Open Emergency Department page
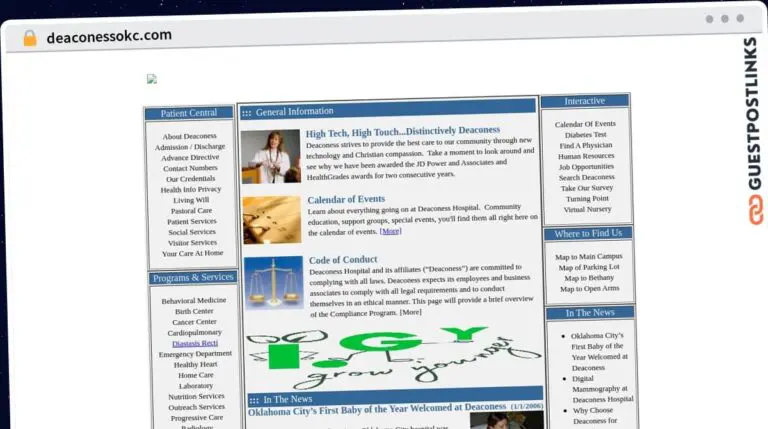Viewport: 768px width, 429px height. click(x=195, y=354)
